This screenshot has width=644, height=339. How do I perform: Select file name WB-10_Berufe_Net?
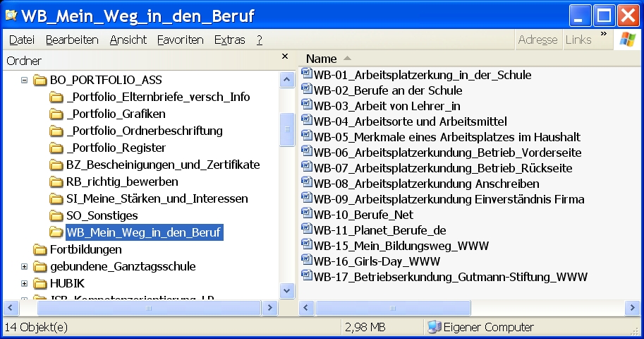(363, 215)
